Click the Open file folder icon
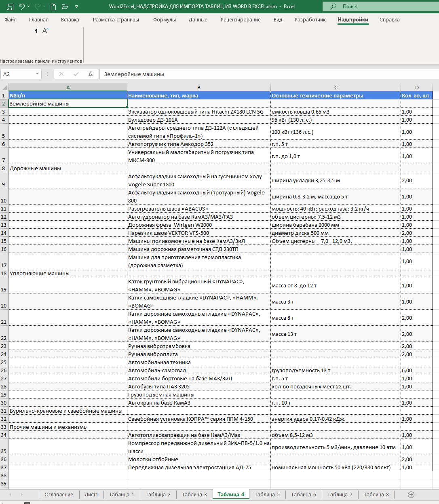439x504 pixels. (65, 6)
